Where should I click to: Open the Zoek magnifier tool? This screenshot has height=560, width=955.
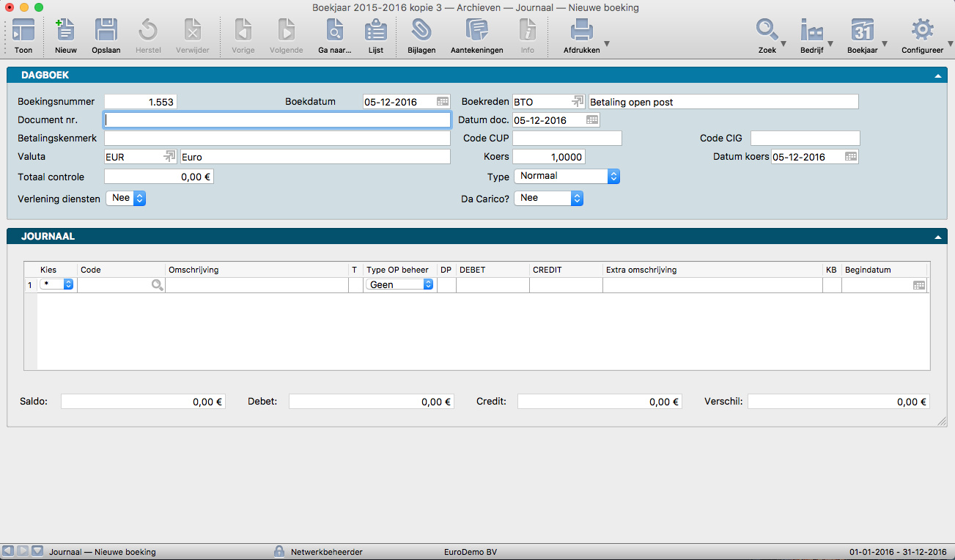(767, 31)
